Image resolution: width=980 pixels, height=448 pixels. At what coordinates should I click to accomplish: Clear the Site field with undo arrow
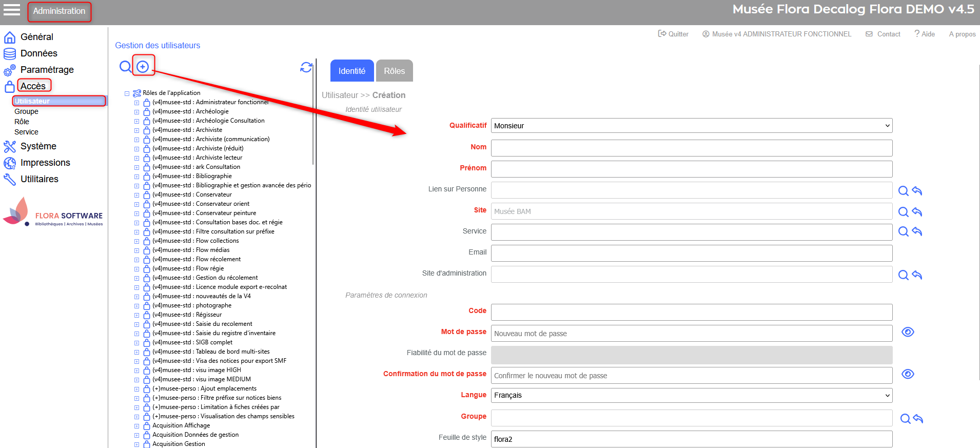pos(917,212)
